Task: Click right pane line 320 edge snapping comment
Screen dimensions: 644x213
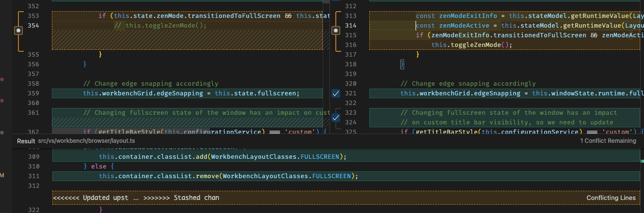Action: [468, 84]
